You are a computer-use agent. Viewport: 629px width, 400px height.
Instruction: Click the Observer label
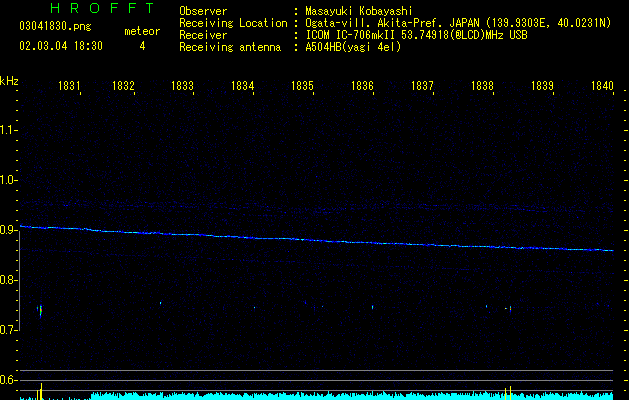[203, 11]
